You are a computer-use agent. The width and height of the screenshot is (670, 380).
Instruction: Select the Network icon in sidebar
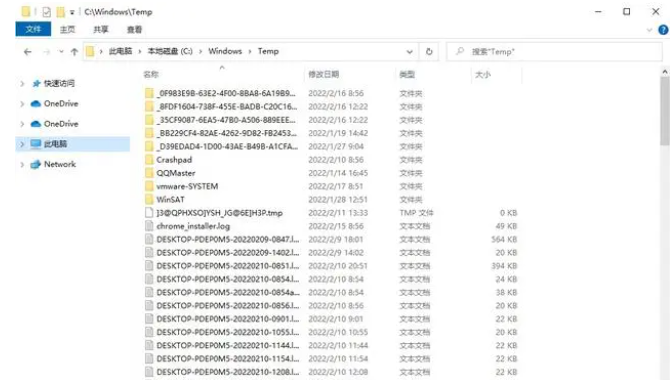(36, 164)
